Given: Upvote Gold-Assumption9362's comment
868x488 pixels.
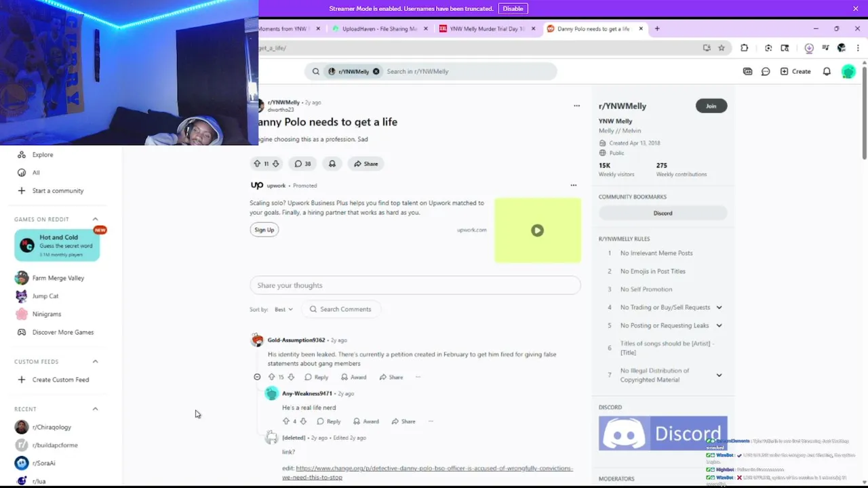Looking at the screenshot, I should (x=271, y=377).
